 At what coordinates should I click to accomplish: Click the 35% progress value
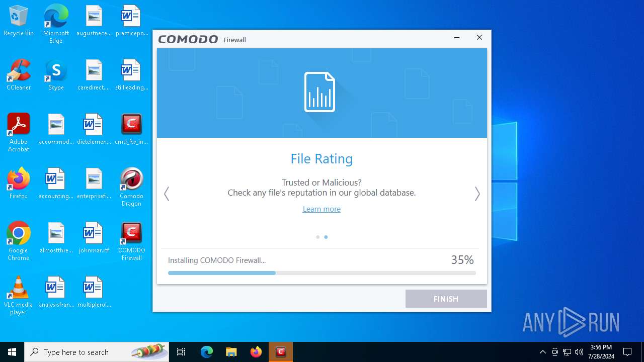click(x=462, y=260)
